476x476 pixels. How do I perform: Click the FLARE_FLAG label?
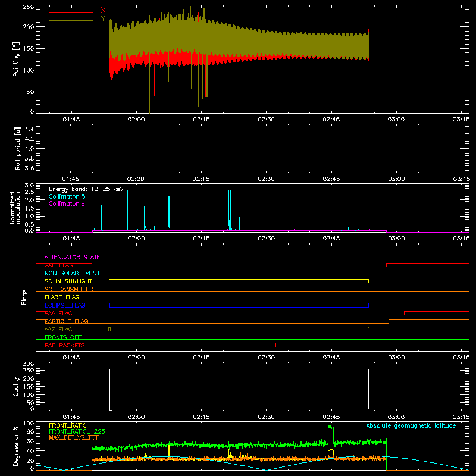(62, 297)
